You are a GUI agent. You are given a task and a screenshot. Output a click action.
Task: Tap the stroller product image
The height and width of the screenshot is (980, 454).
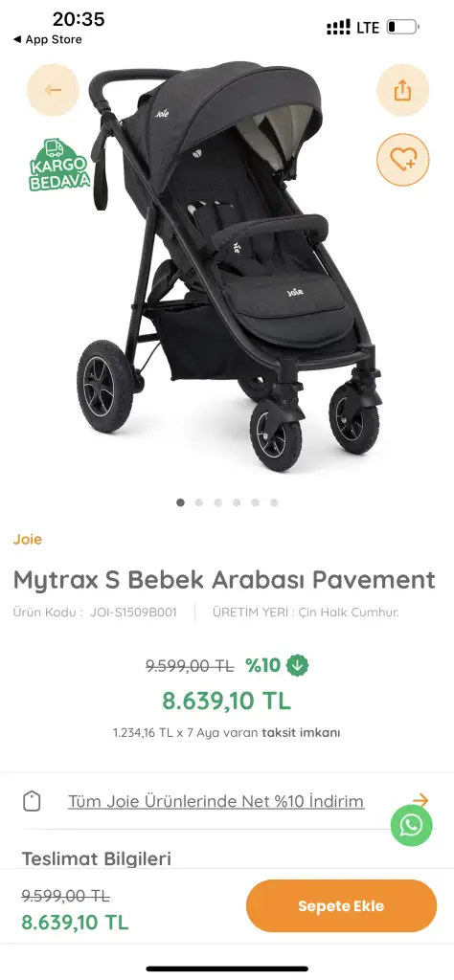230,266
